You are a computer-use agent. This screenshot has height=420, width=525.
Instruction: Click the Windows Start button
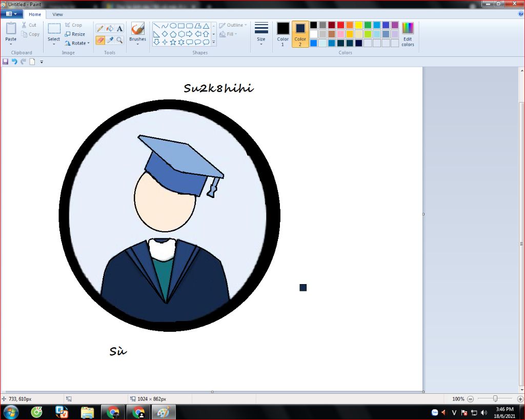coord(10,412)
